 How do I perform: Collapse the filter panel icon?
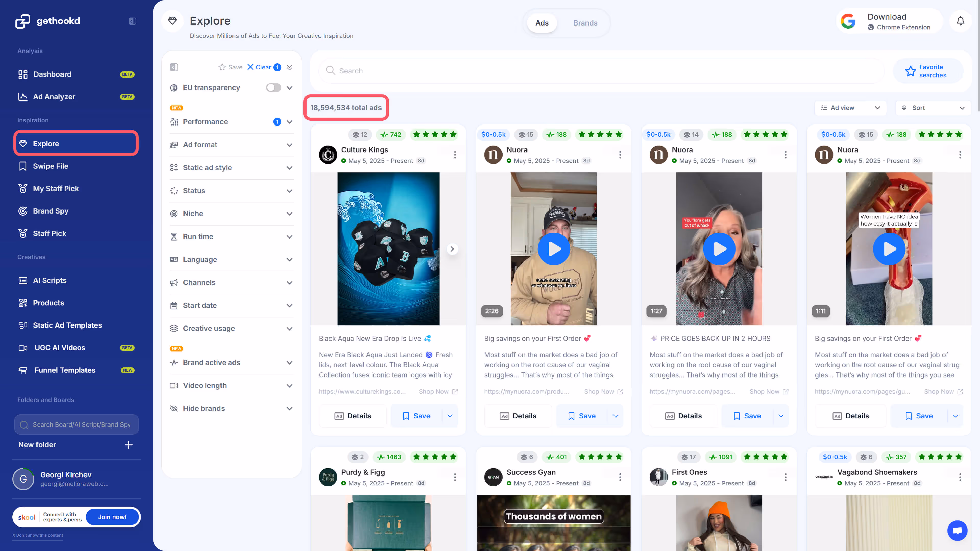174,67
